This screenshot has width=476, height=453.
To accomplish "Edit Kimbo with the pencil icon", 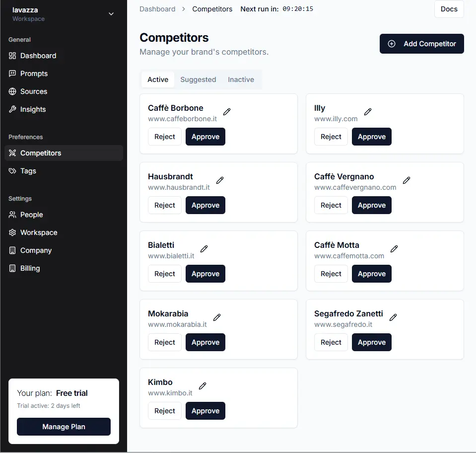I will coord(203,386).
